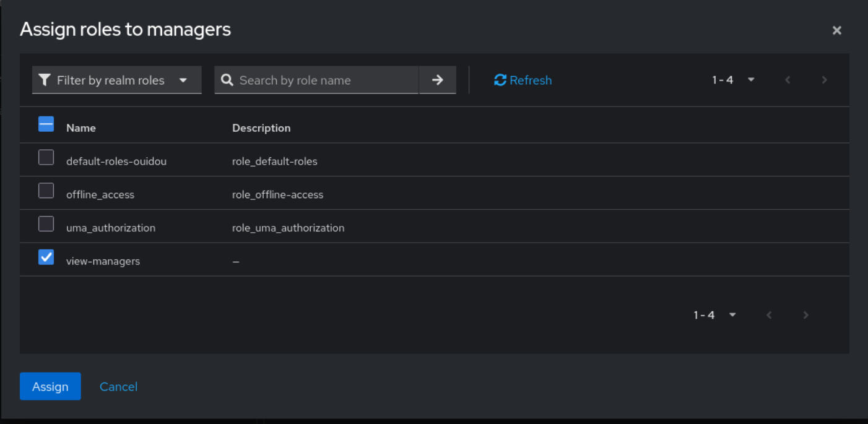The height and width of the screenshot is (424, 868).
Task: Click the search arrow submit button
Action: 437,80
